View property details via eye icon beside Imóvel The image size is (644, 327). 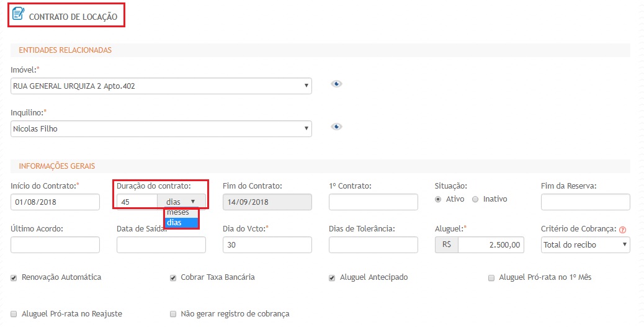[x=336, y=84]
